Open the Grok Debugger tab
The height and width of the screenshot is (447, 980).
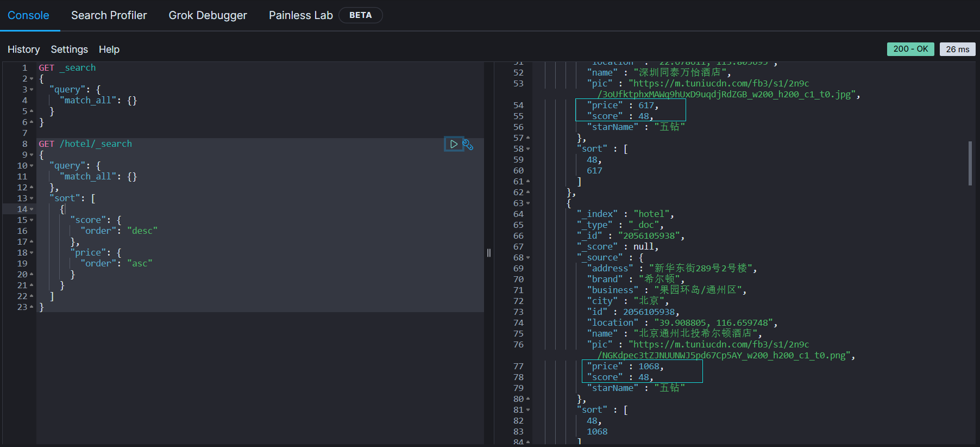click(x=208, y=15)
